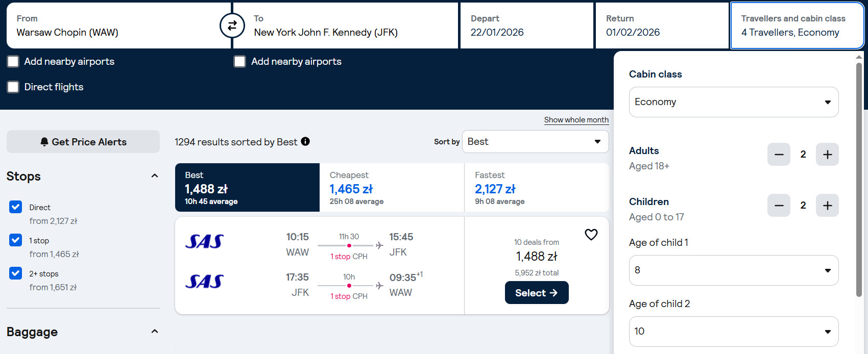Screen dimensions: 868x354
Task: Increase number of adults
Action: pos(827,155)
